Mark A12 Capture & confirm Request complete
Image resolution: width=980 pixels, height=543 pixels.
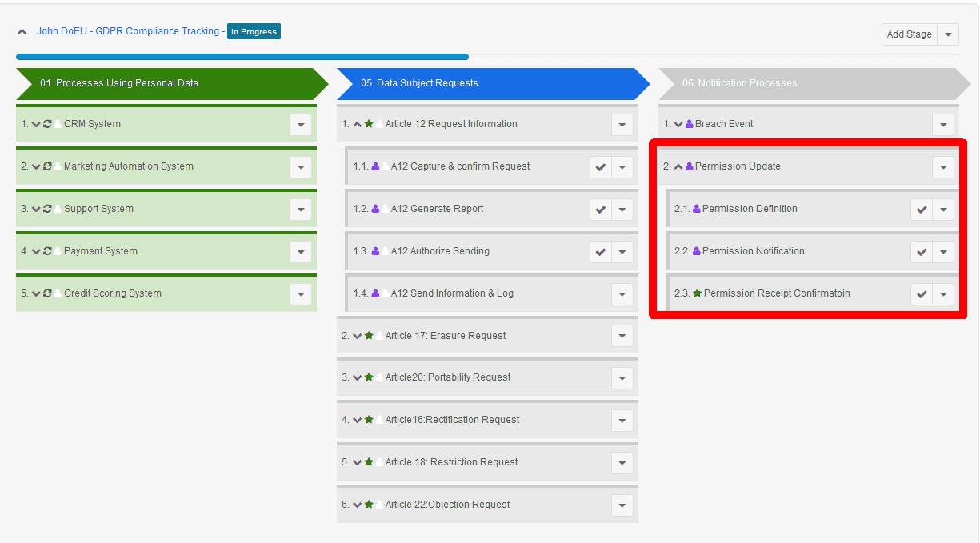pyautogui.click(x=601, y=167)
